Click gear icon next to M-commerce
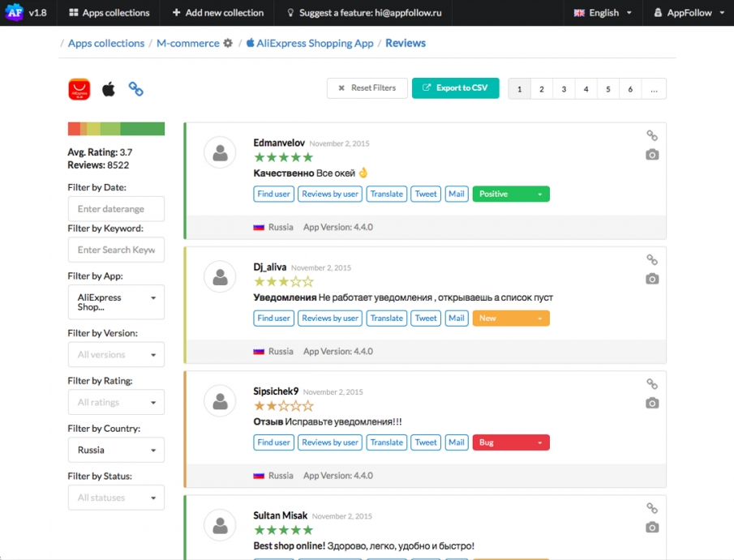 click(x=228, y=43)
